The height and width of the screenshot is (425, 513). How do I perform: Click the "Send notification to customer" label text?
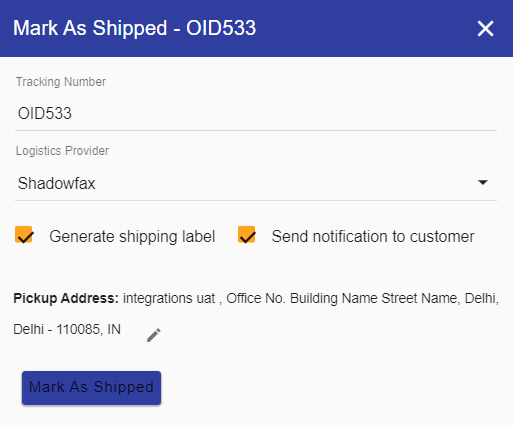point(373,237)
